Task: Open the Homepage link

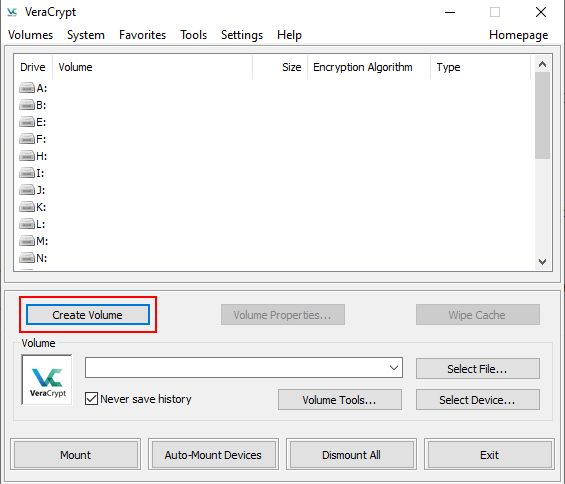Action: [519, 35]
